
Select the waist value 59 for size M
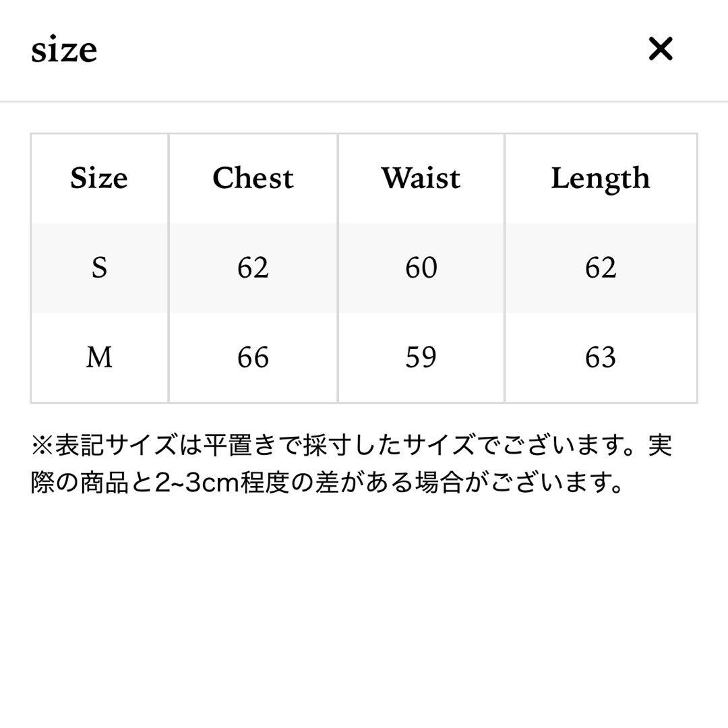click(x=420, y=357)
